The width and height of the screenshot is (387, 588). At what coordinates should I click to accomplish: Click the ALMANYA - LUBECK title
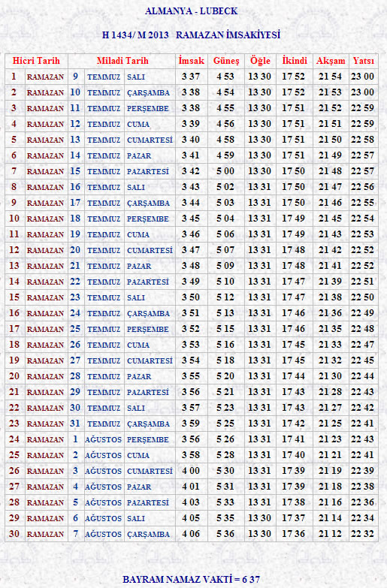click(x=191, y=11)
